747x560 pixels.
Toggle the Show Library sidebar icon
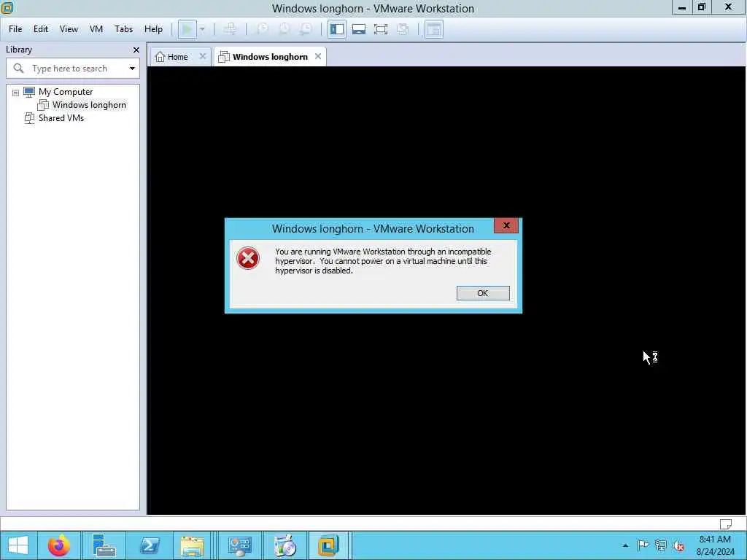tap(337, 29)
